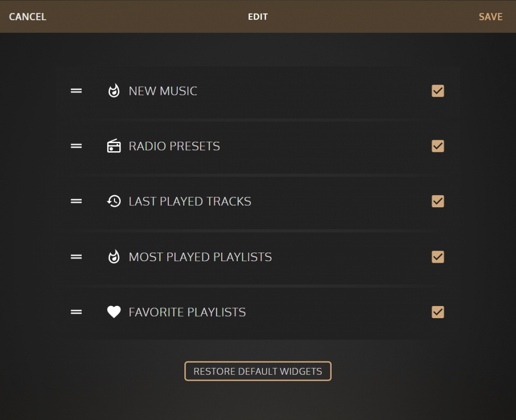Click the history clock icon for Last Played Tracks

click(114, 201)
